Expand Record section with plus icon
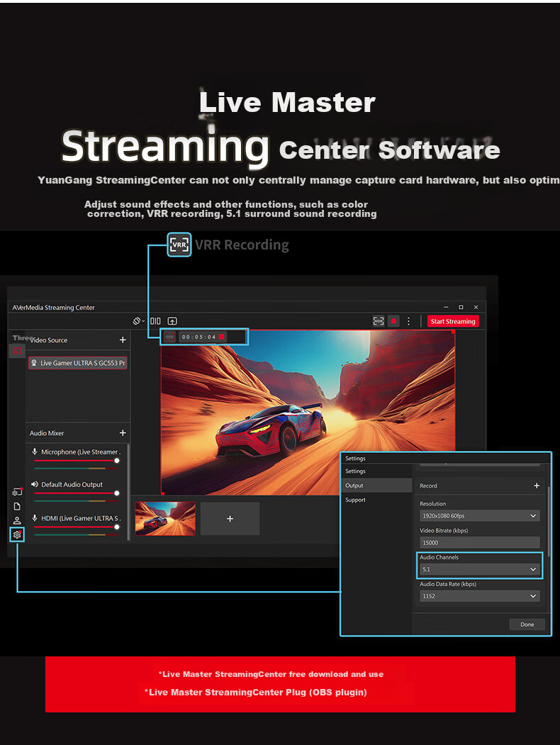This screenshot has height=745, width=560. (x=537, y=486)
